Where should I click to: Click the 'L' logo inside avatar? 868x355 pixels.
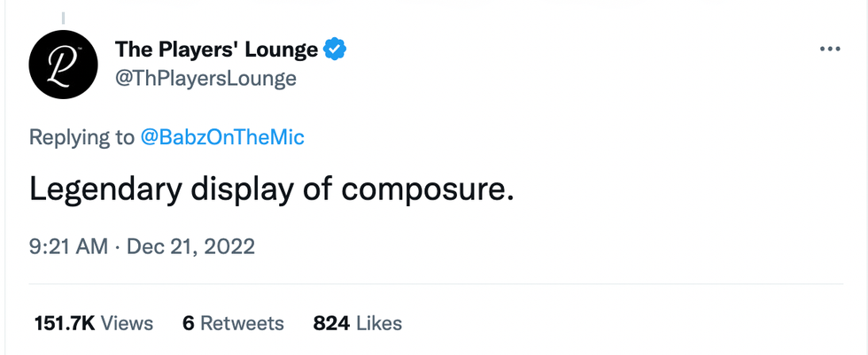(61, 65)
